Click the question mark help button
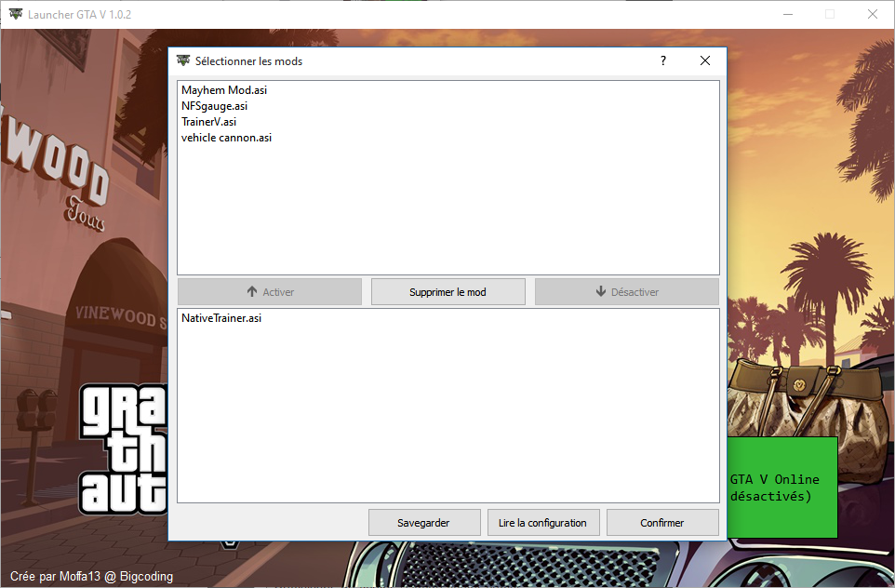The width and height of the screenshot is (895, 588). click(x=663, y=61)
